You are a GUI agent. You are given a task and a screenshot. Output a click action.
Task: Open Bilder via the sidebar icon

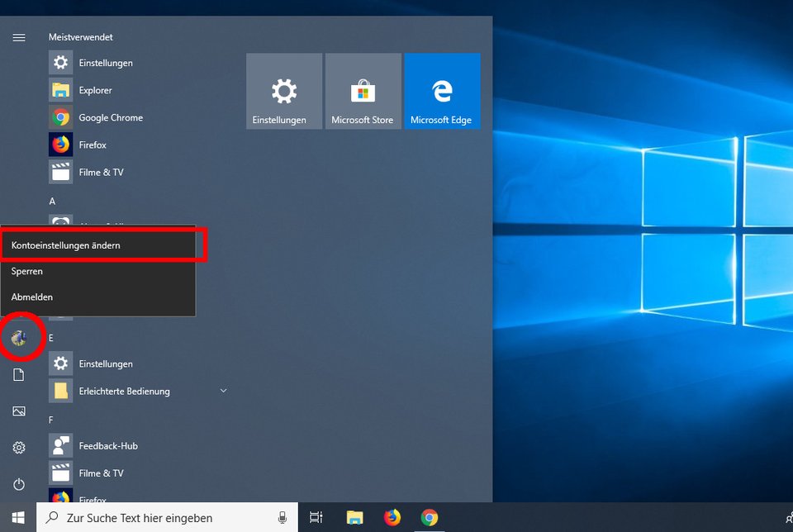point(19,411)
